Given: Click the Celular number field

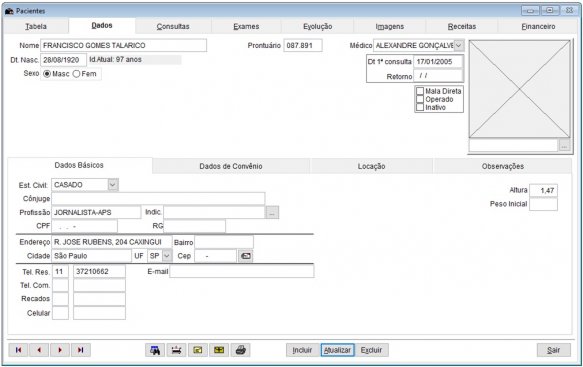Looking at the screenshot, I should click(99, 313).
